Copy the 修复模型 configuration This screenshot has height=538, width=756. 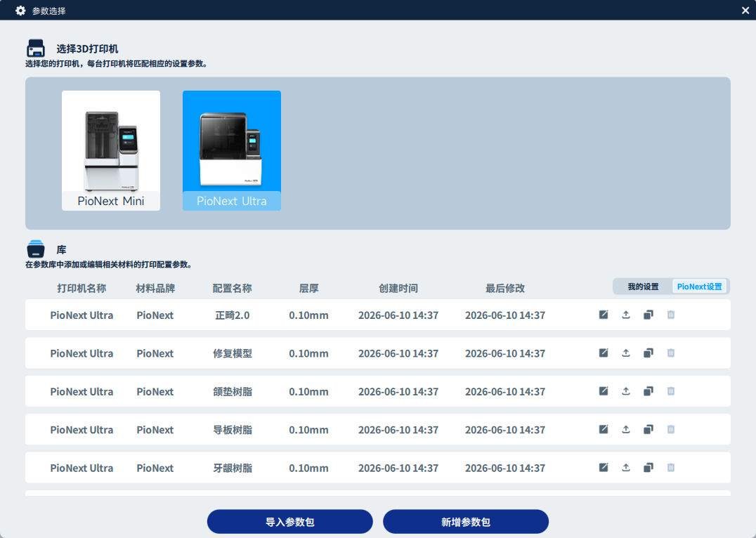click(649, 353)
